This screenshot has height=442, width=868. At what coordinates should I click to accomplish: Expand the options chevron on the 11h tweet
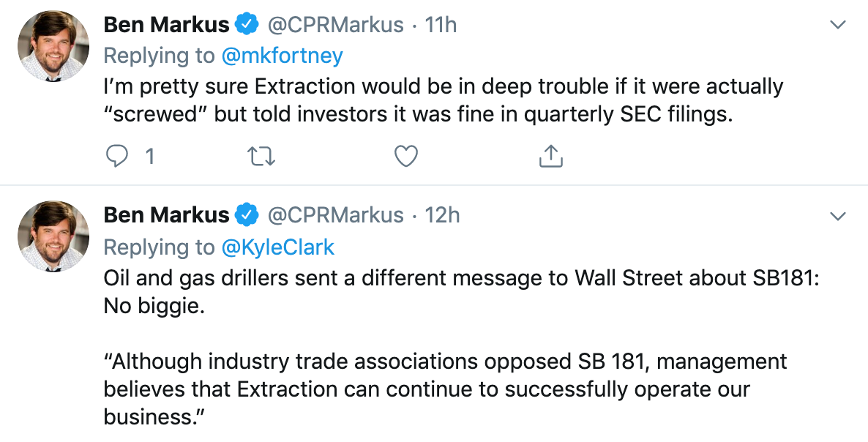[x=837, y=26]
